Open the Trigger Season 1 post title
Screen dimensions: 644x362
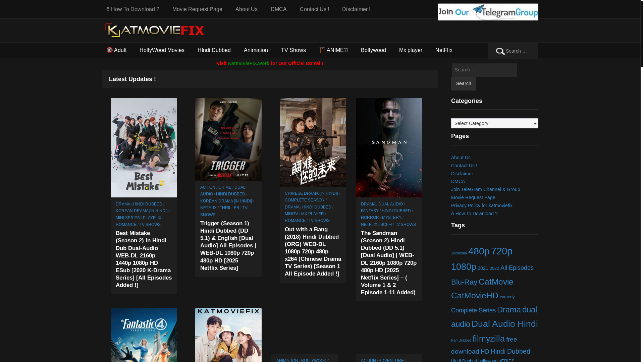(228, 246)
